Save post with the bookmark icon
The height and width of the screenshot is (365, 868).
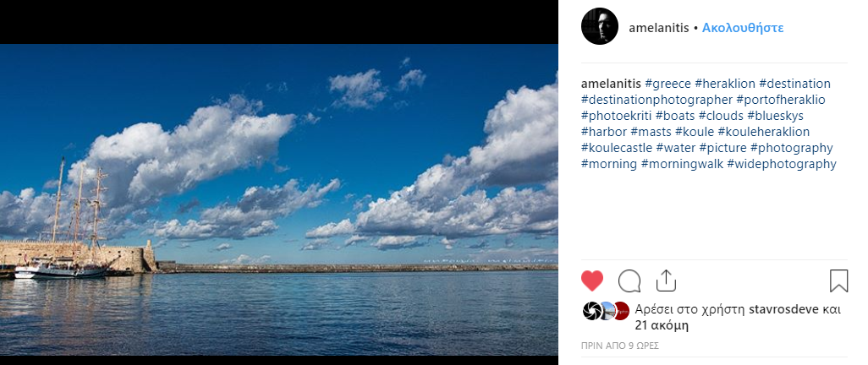point(838,281)
